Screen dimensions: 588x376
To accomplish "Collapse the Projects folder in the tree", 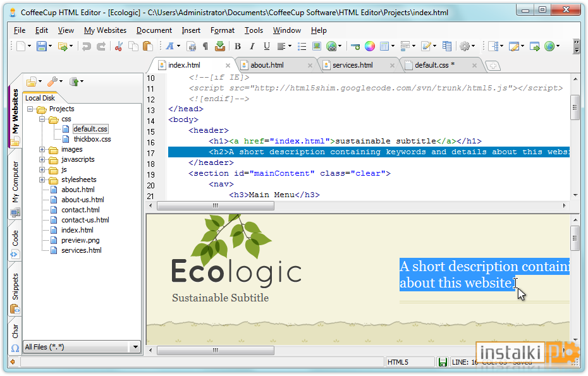I will 30,109.
